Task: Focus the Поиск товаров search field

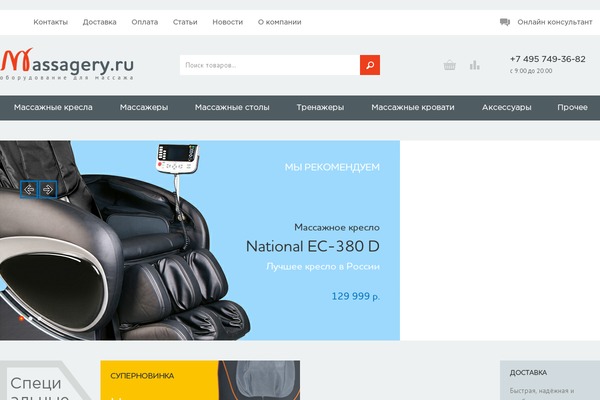Action: click(270, 65)
